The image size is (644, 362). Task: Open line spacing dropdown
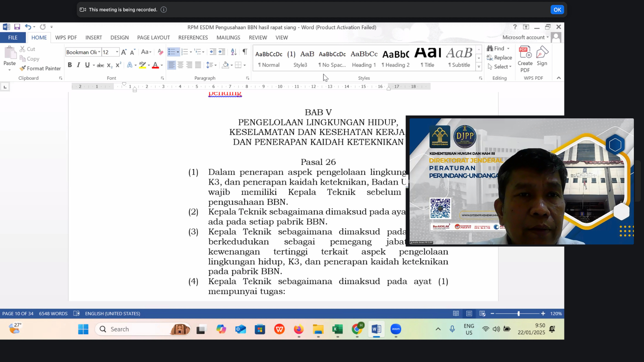pyautogui.click(x=211, y=65)
